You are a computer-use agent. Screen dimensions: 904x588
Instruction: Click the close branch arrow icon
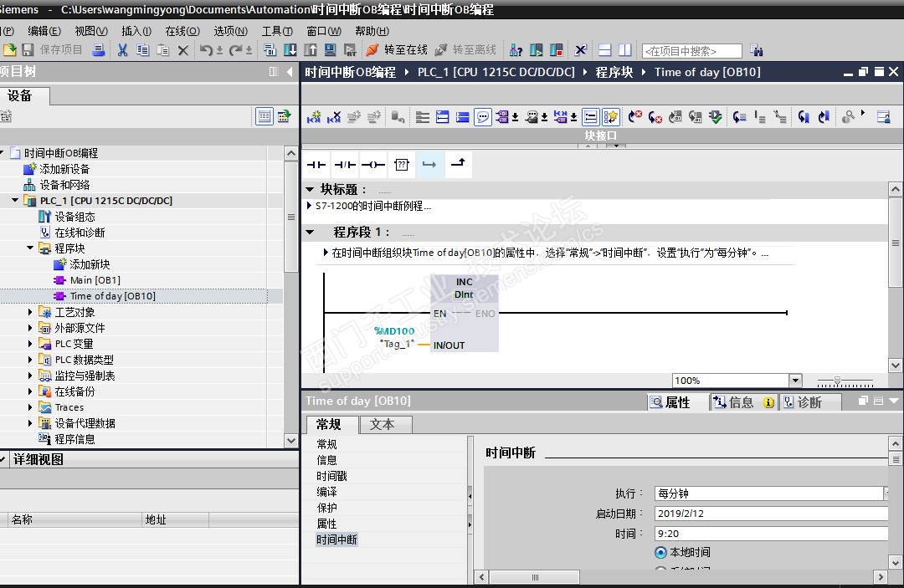click(459, 164)
